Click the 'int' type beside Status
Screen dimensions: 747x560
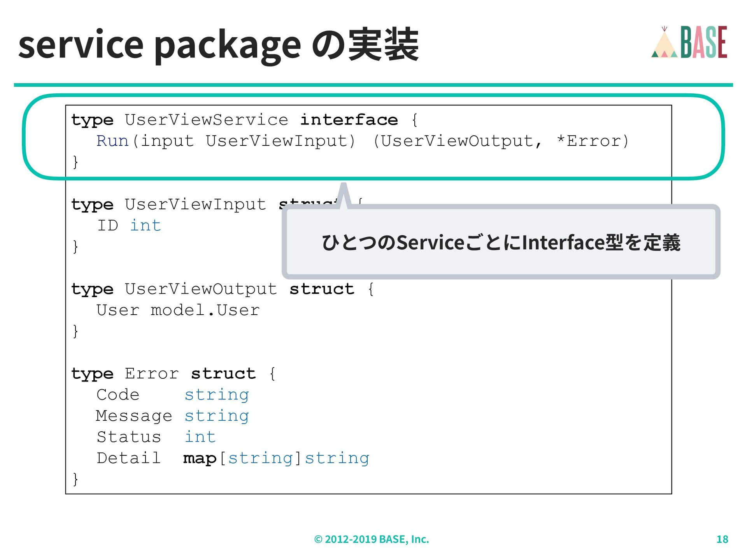200,437
